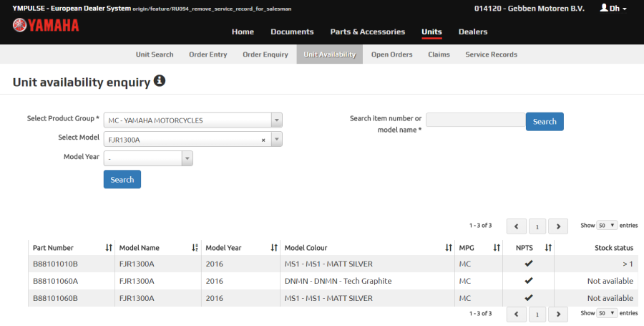
Task: Click part number B88101060A
Action: point(55,281)
